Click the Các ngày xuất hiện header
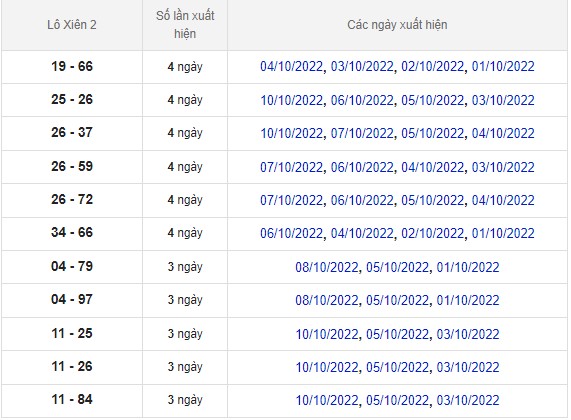The height and width of the screenshot is (420, 571). 397,25
